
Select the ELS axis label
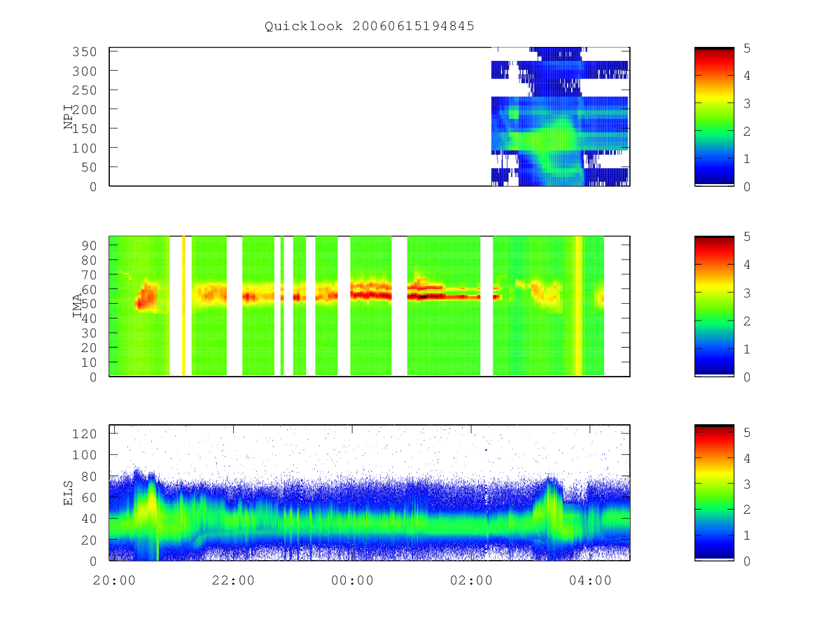(x=69, y=493)
